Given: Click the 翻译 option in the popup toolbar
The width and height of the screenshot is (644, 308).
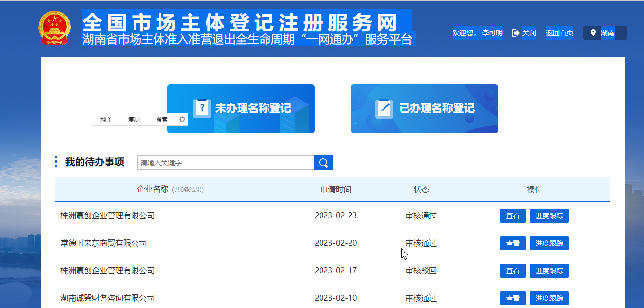Looking at the screenshot, I should (105, 119).
